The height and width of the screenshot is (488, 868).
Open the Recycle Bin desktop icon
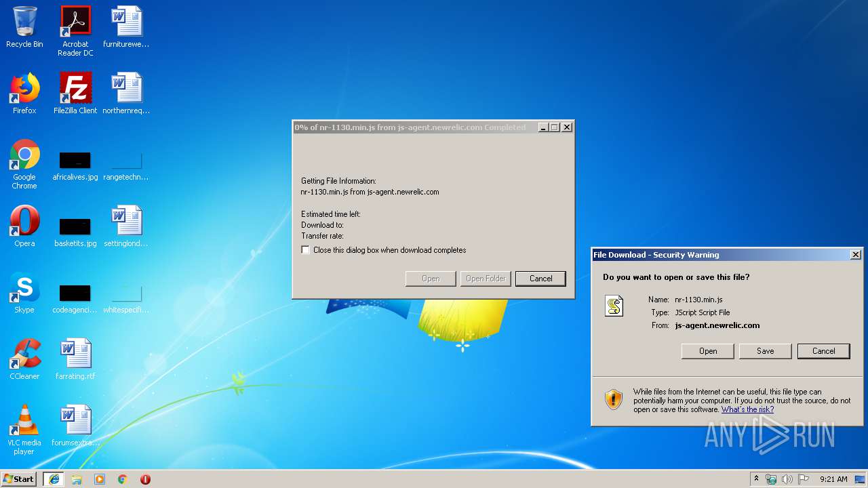coord(24,28)
